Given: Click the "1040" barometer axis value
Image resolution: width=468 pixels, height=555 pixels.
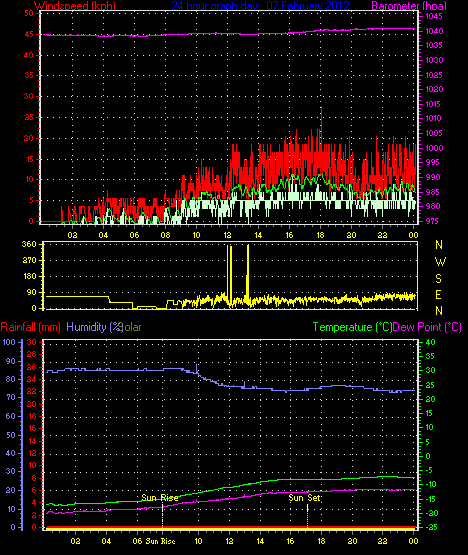Looking at the screenshot, I should coord(434,31).
